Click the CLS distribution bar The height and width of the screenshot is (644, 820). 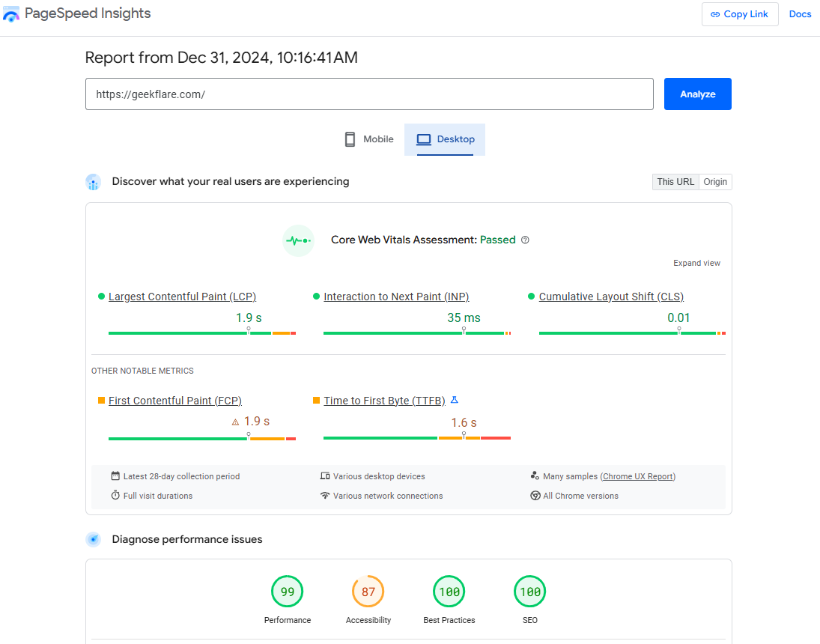coord(632,332)
